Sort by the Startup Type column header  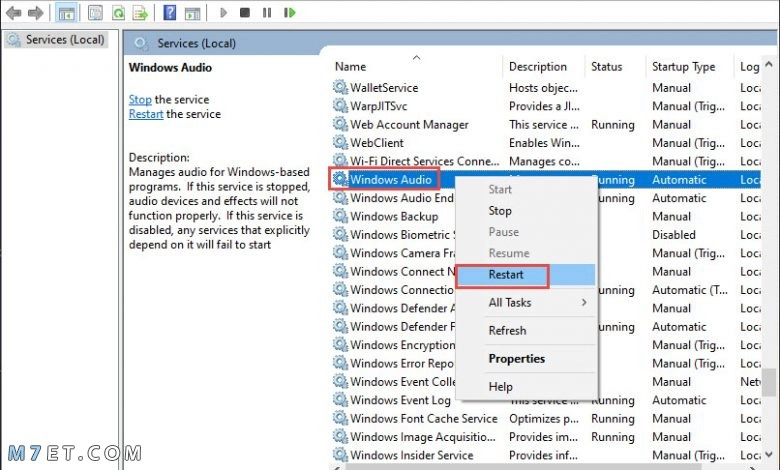pyautogui.click(x=683, y=67)
